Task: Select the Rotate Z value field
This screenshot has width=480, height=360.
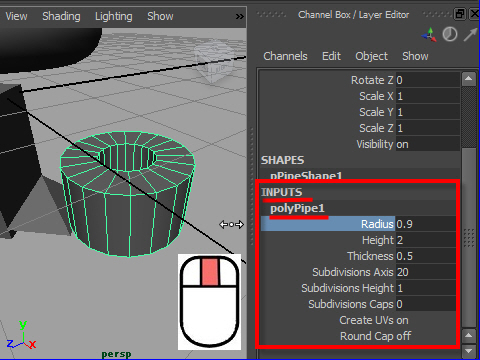Action: [428, 80]
